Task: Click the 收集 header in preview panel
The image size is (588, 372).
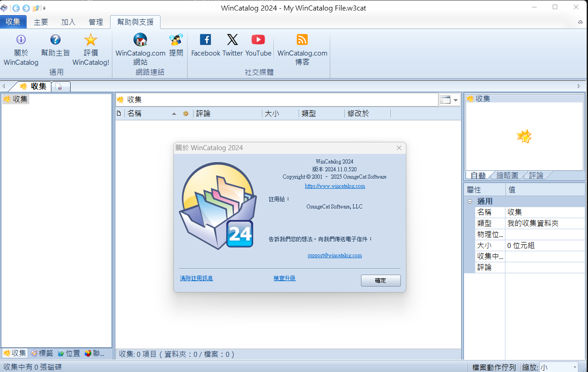Action: point(525,98)
